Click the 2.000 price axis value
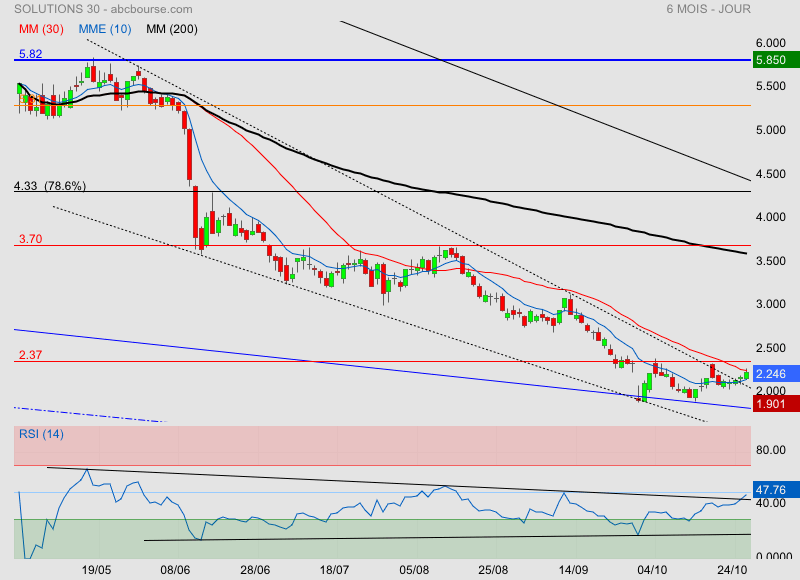Screen dimensions: 800x580 click(x=770, y=391)
